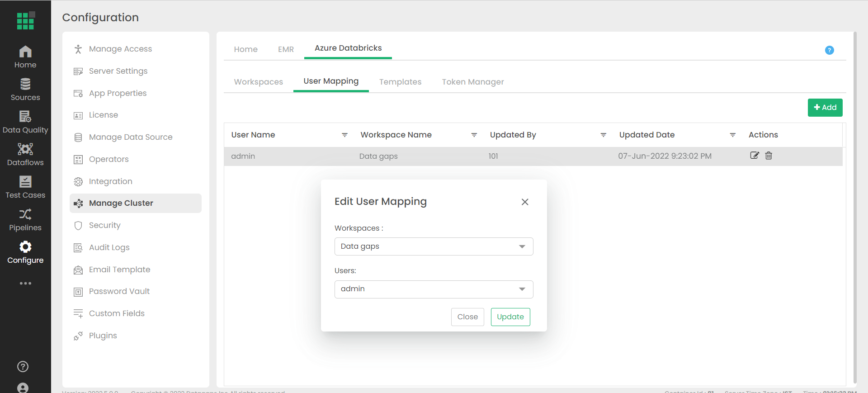This screenshot has width=868, height=393.
Task: Close the Edit User Mapping dialog
Action: click(x=525, y=202)
